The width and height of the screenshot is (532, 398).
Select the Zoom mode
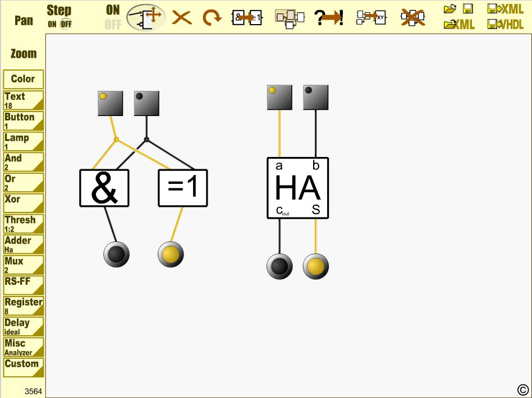(x=24, y=54)
